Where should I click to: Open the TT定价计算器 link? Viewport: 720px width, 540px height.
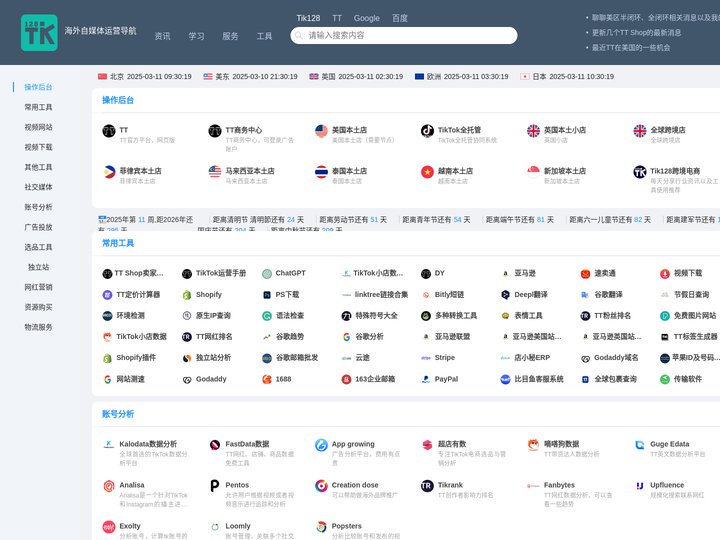point(138,294)
